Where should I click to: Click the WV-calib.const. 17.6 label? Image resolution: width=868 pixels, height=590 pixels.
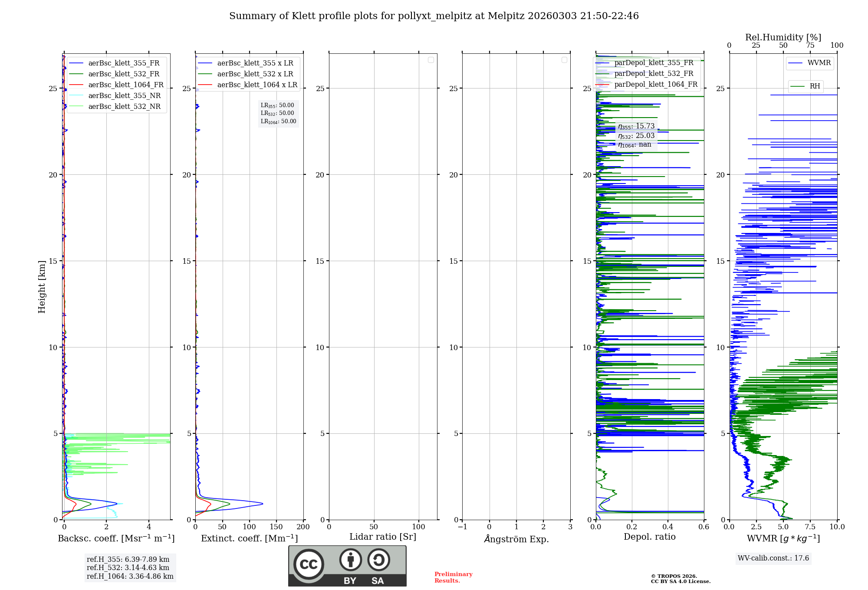pos(773,558)
